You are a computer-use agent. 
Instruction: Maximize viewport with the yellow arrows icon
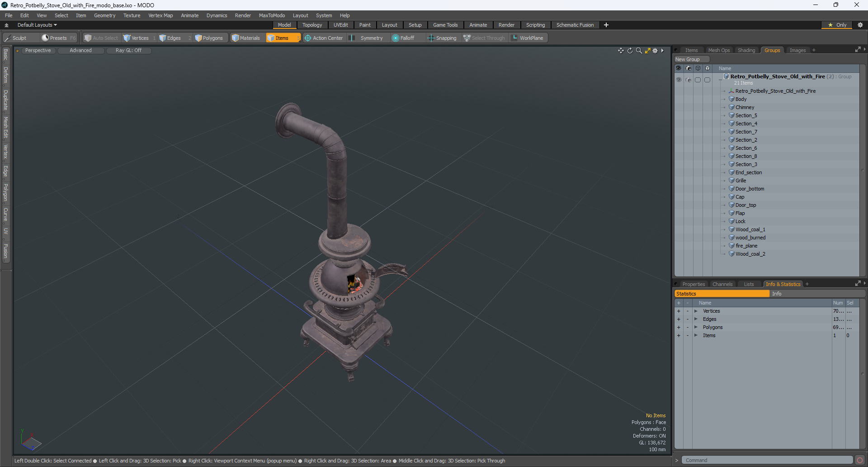point(647,51)
